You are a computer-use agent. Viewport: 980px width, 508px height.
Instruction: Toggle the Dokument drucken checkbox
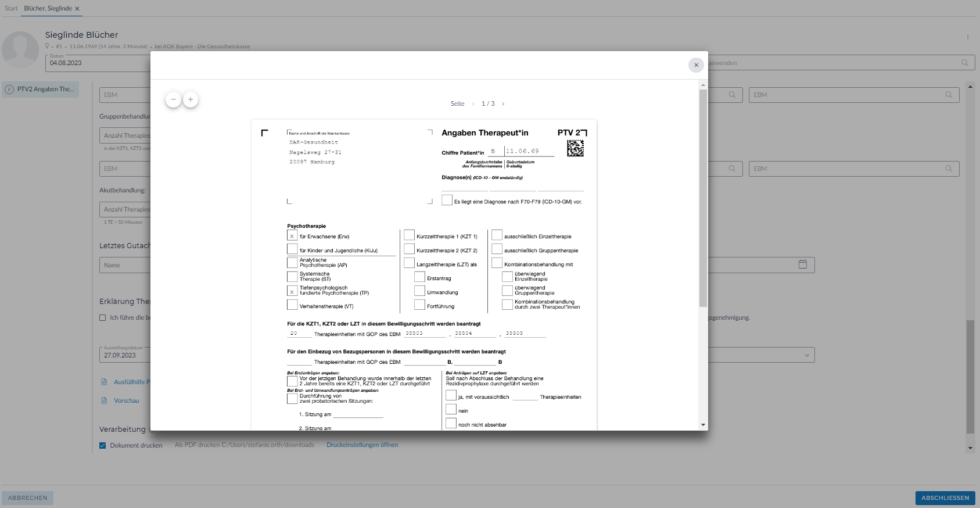pyautogui.click(x=103, y=445)
